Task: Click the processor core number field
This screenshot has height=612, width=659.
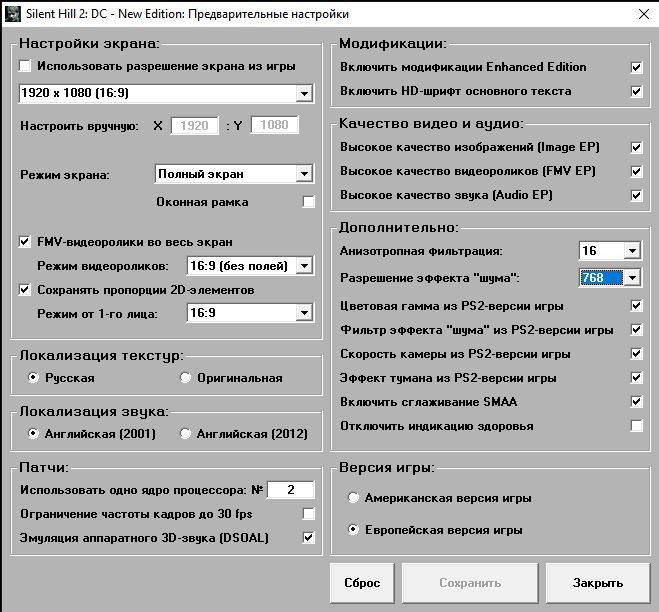Action: click(290, 490)
